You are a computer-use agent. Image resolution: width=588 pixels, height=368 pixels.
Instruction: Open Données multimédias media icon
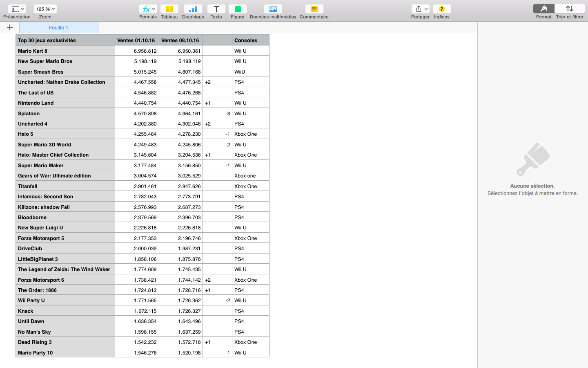tap(273, 9)
